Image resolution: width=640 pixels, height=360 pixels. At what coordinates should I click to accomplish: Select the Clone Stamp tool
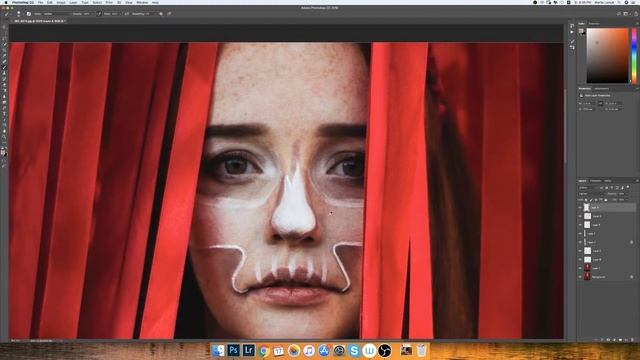(4, 73)
